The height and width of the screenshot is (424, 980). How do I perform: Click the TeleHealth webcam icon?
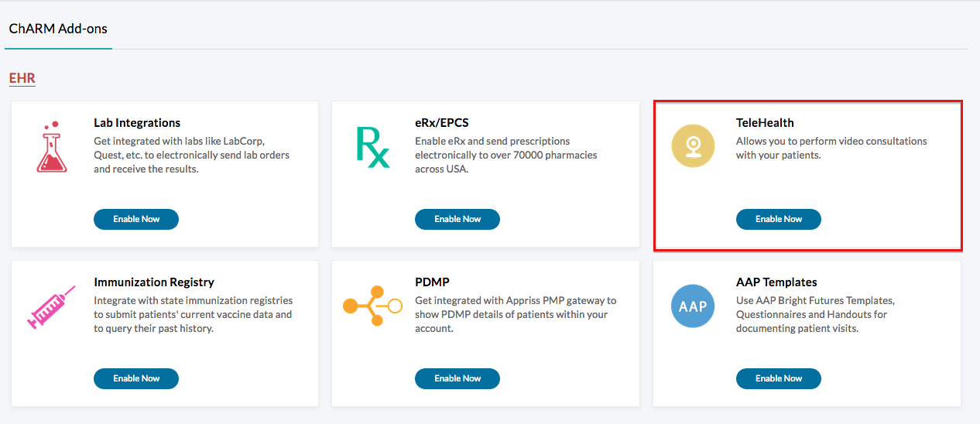coord(693,147)
